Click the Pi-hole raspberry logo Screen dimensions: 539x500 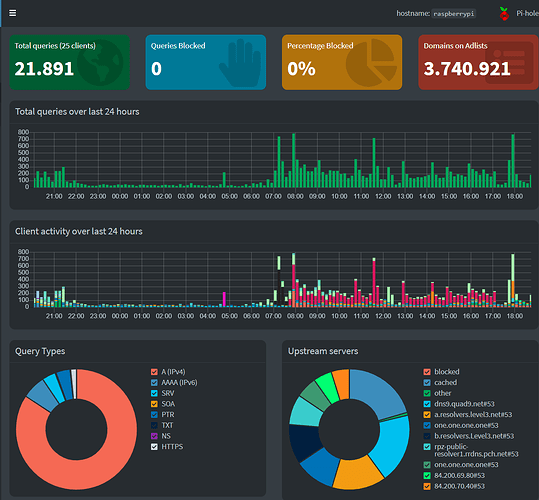coord(504,14)
